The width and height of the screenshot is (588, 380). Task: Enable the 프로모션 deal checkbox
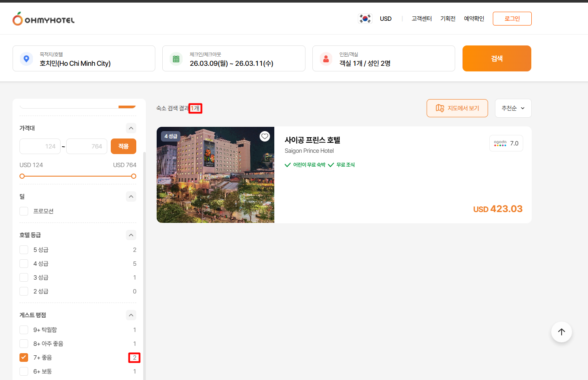pos(24,211)
